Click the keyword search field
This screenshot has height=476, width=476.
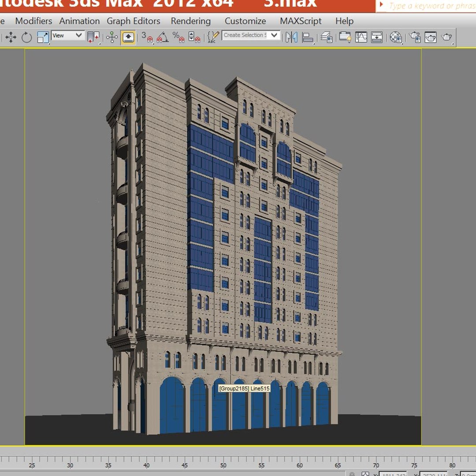click(431, 6)
